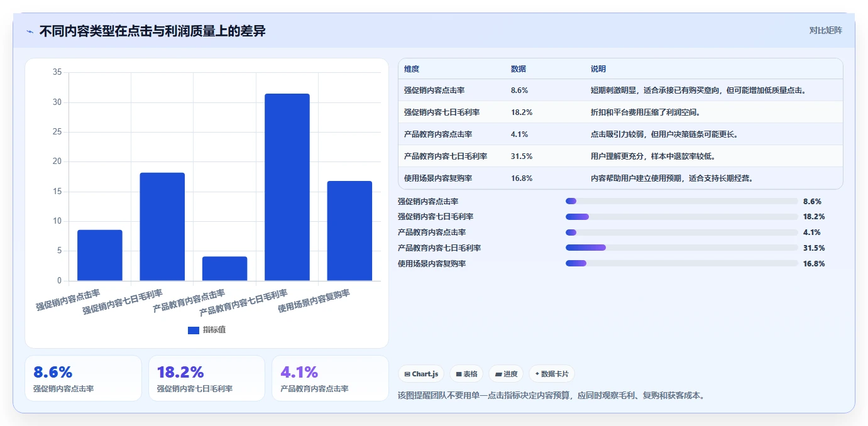Click the title 不同内容类型在点击与利润质量上的差异

pyautogui.click(x=152, y=31)
